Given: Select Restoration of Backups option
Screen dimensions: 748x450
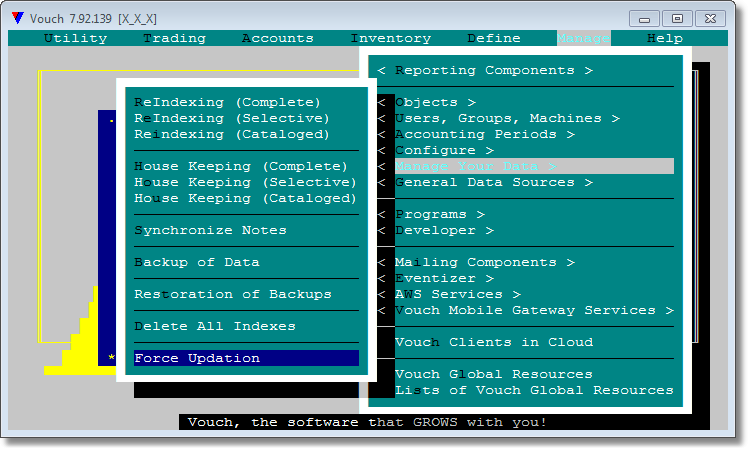Looking at the screenshot, I should coord(233,294).
